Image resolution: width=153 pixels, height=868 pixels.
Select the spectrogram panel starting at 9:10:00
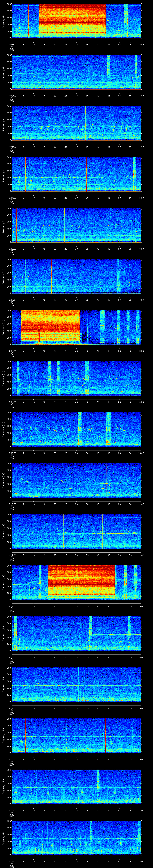coord(77,480)
